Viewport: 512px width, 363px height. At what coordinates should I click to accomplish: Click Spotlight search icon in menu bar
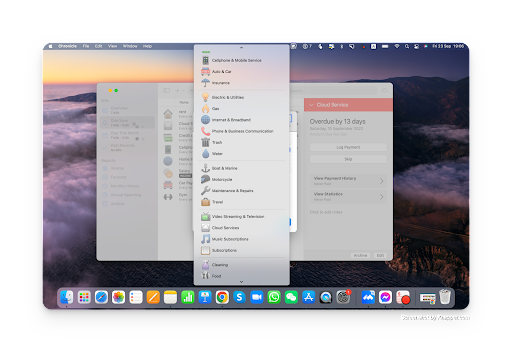click(407, 46)
